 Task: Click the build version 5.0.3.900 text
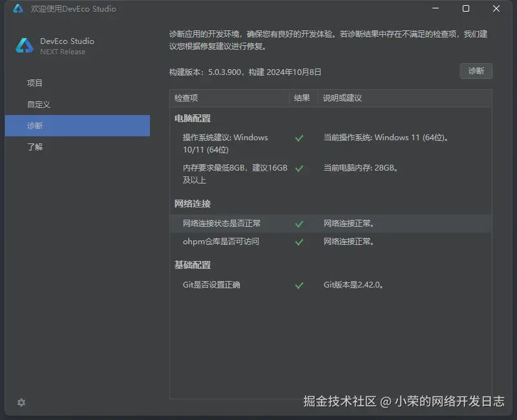click(245, 72)
